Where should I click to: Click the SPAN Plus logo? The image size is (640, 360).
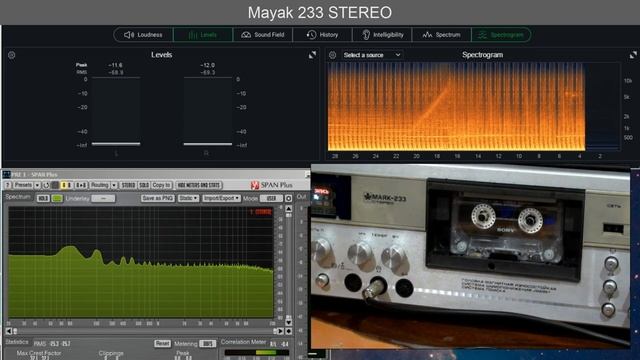(x=272, y=185)
